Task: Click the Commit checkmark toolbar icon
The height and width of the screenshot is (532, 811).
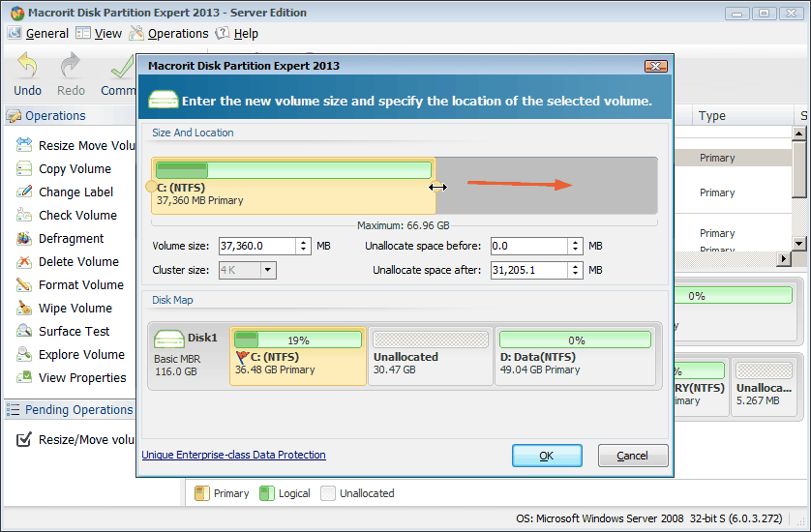Action: (x=122, y=67)
